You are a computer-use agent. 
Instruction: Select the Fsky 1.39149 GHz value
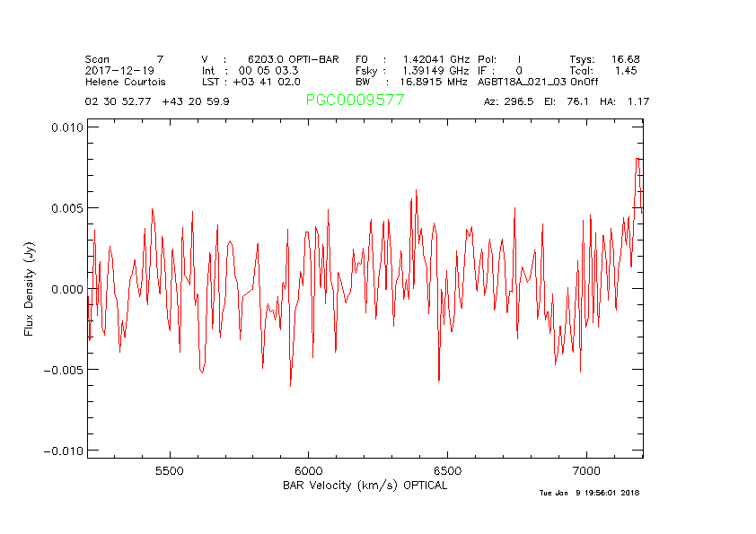click(x=412, y=70)
